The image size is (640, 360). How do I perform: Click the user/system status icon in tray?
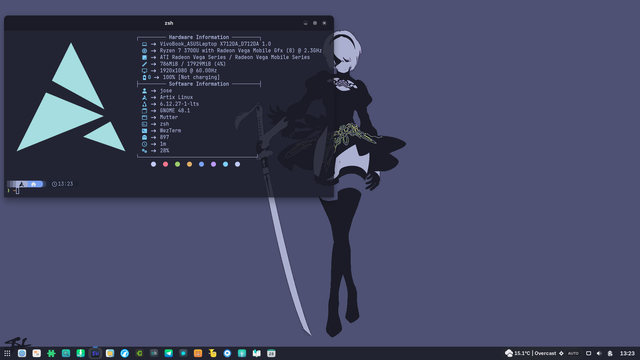pyautogui.click(x=610, y=353)
